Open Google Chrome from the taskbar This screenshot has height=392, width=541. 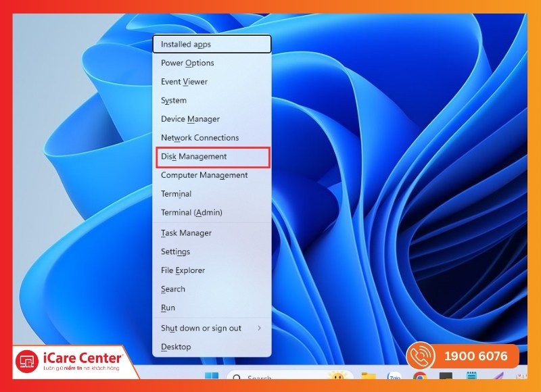click(421, 376)
